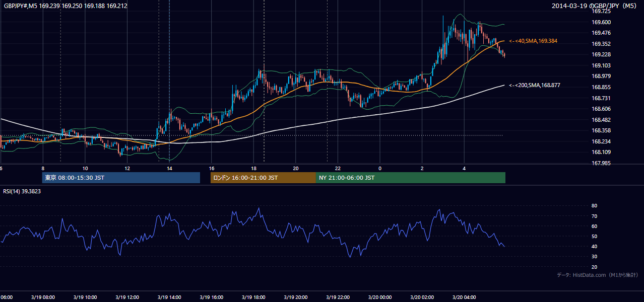Select the 200 SMA label 168.877
The width and height of the screenshot is (644, 302).
(x=535, y=86)
